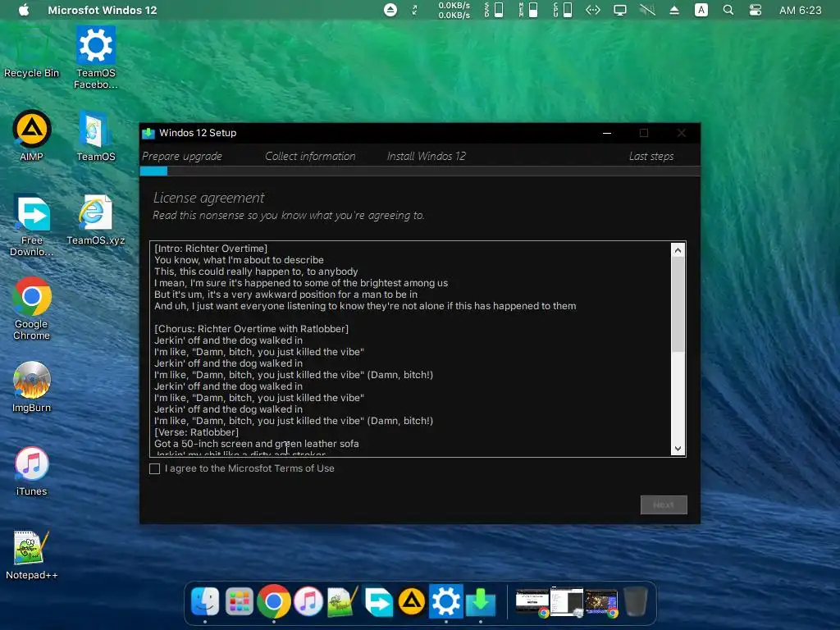Click the Control Center menu bar icon
840x630 pixels.
pyautogui.click(x=756, y=10)
